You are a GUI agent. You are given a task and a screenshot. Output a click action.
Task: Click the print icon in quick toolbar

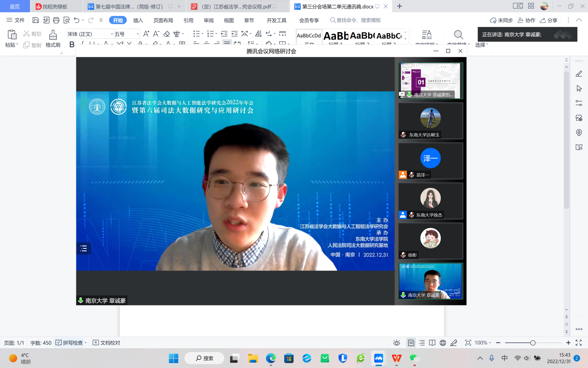pos(56,20)
